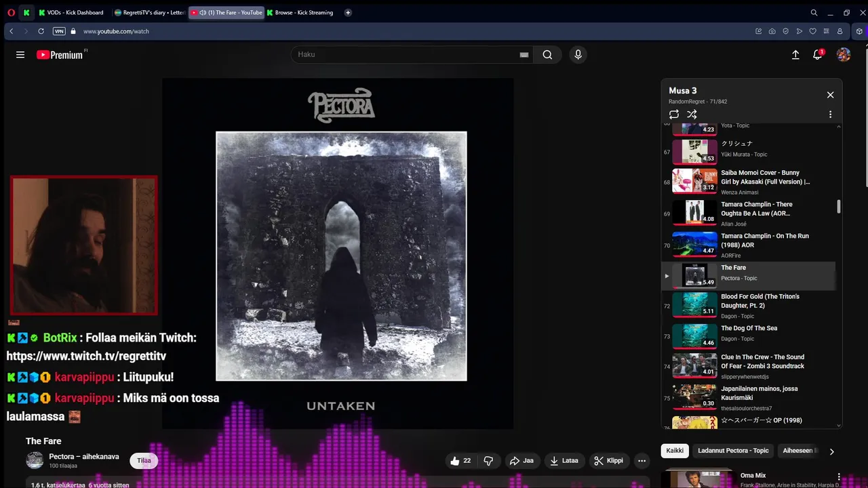Download the video with Lataa button
This screenshot has height=488, width=868.
[564, 461]
